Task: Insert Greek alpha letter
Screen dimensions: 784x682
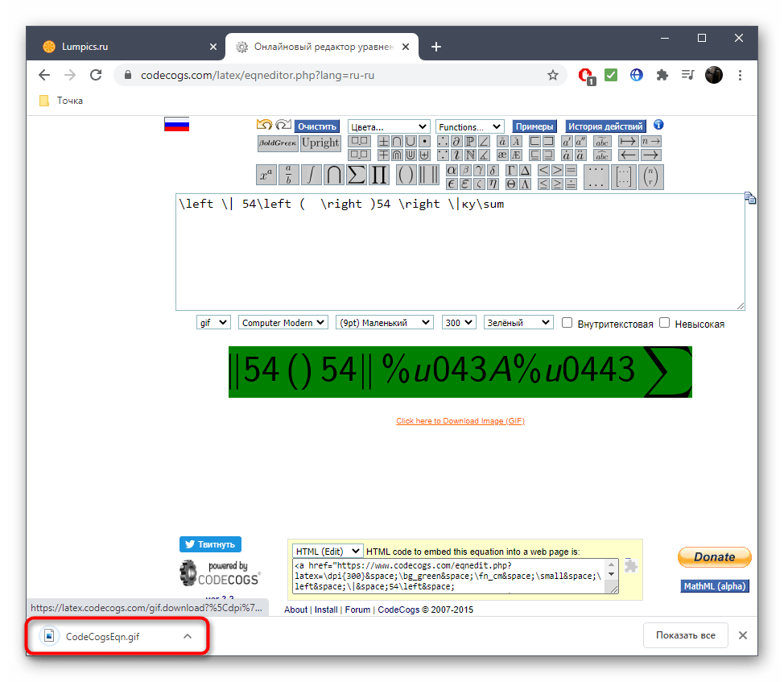Action: 452,171
